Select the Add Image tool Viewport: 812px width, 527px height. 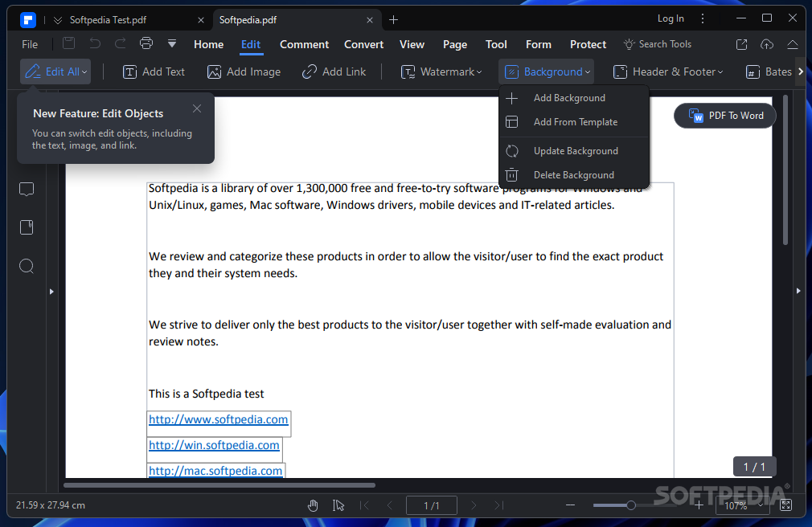[244, 72]
